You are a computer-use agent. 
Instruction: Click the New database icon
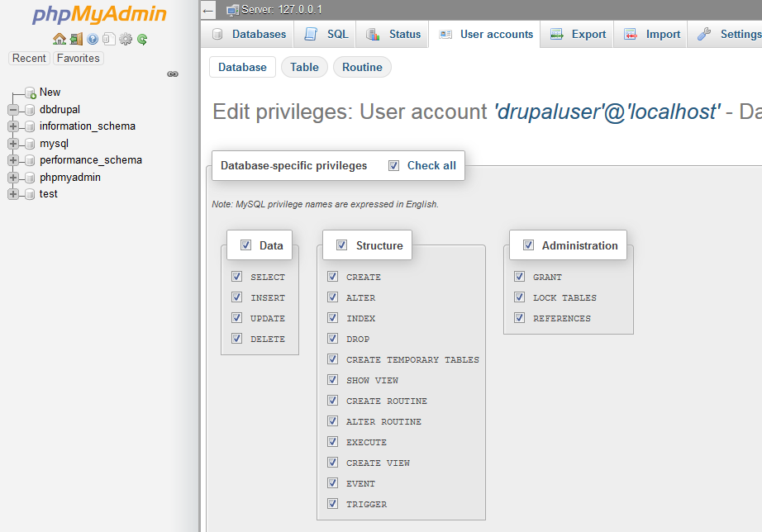[x=30, y=93]
